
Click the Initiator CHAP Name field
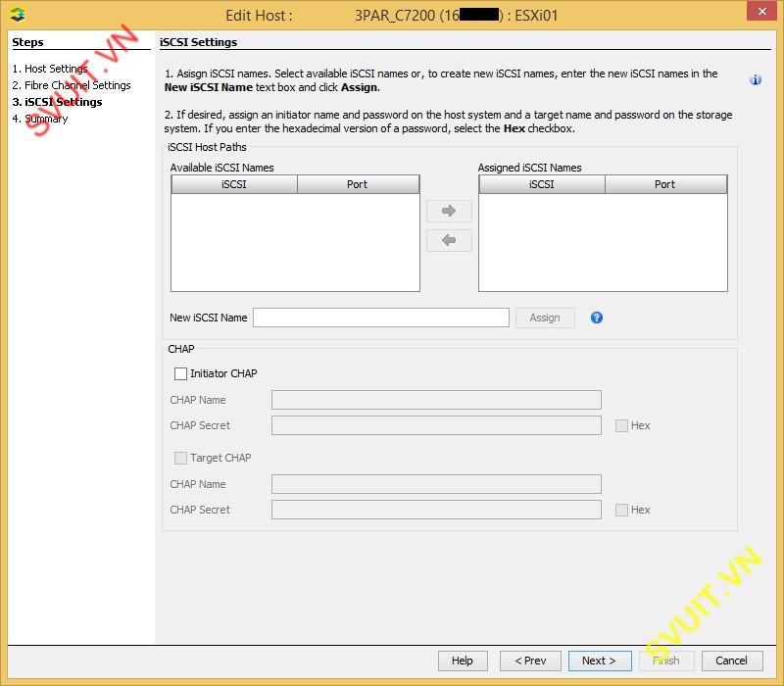[x=436, y=400]
